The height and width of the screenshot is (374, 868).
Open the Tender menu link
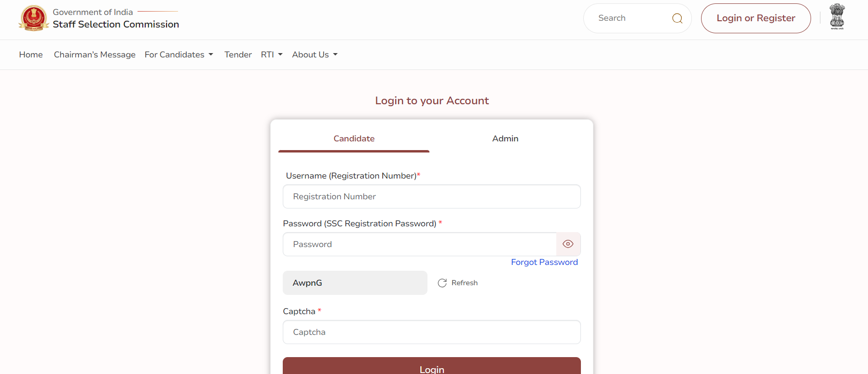pyautogui.click(x=238, y=55)
